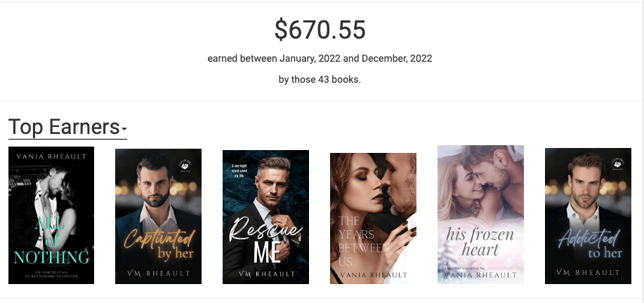This screenshot has height=303, width=644.
Task: Click the round badge on Addicted to Her cover
Action: pos(619,162)
